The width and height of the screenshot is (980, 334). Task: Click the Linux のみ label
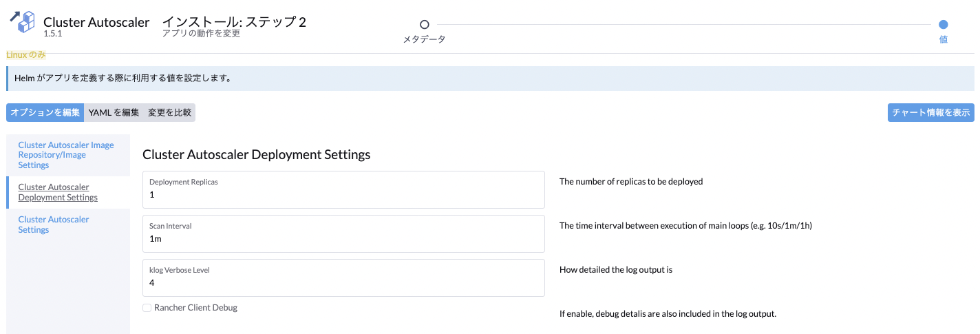point(26,54)
